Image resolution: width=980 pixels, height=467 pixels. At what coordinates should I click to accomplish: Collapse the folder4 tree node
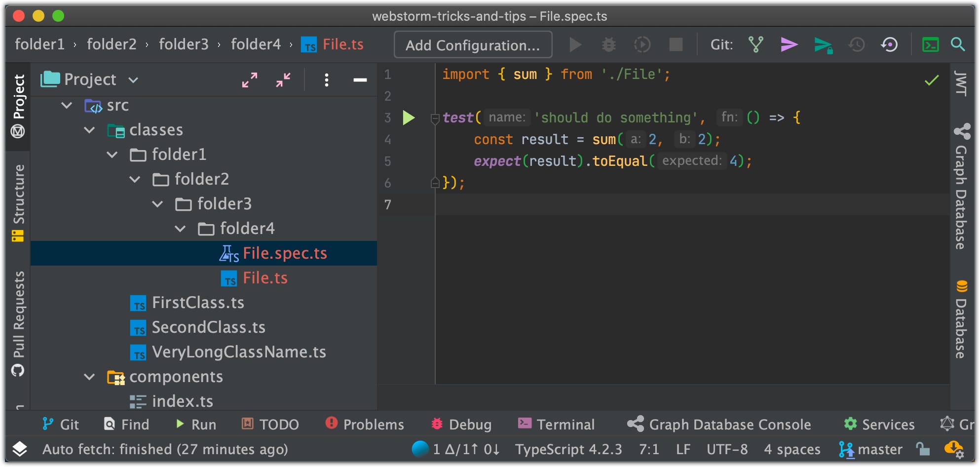[x=180, y=229]
